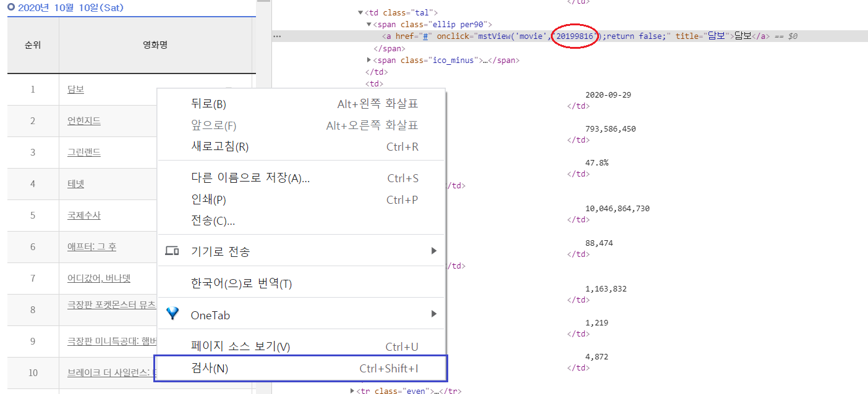Click the 20199816 movie code in onclick
868x394 pixels.
tap(575, 36)
